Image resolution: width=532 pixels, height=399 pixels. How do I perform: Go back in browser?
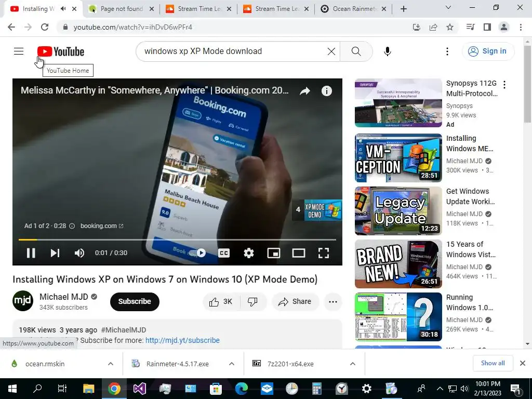(11, 27)
